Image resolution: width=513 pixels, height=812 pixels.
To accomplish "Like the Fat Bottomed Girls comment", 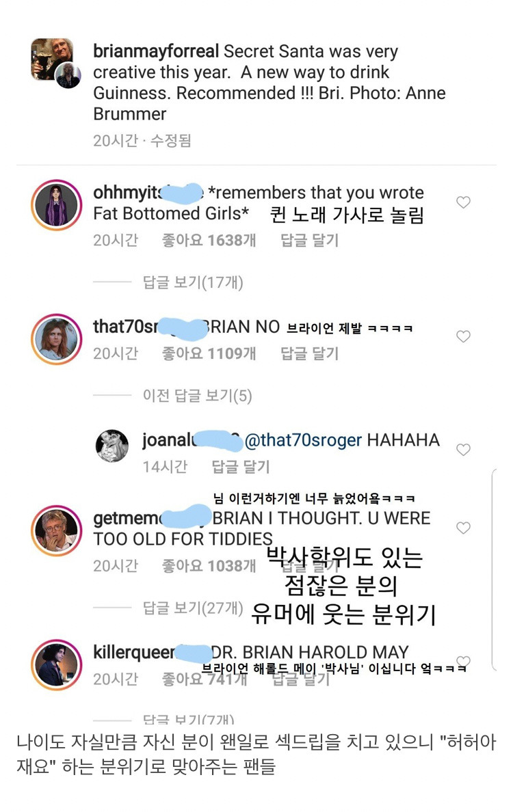I will click(x=463, y=202).
